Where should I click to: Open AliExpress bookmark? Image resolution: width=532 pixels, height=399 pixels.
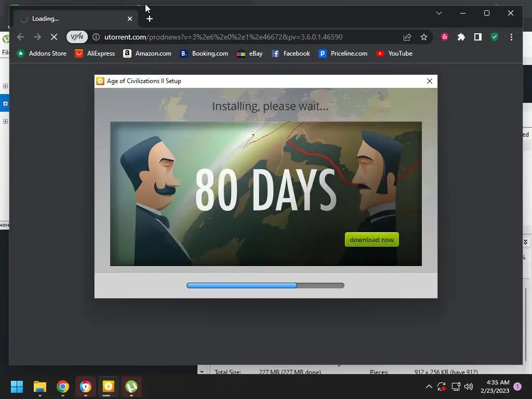pos(95,54)
